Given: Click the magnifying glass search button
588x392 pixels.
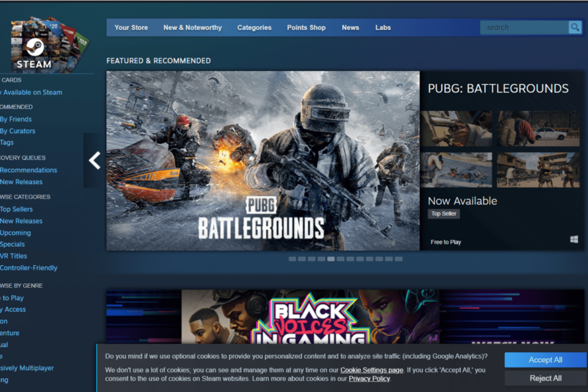Looking at the screenshot, I should [575, 27].
